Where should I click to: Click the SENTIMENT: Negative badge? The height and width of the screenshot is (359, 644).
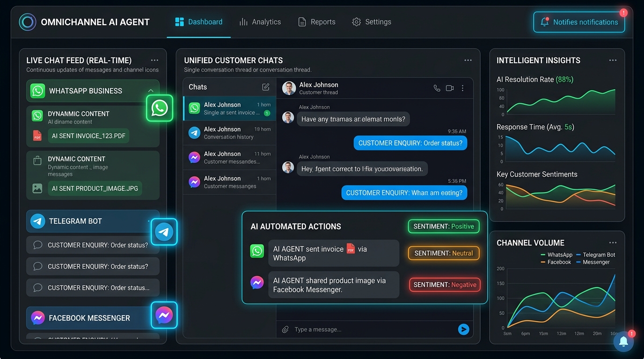pyautogui.click(x=445, y=285)
